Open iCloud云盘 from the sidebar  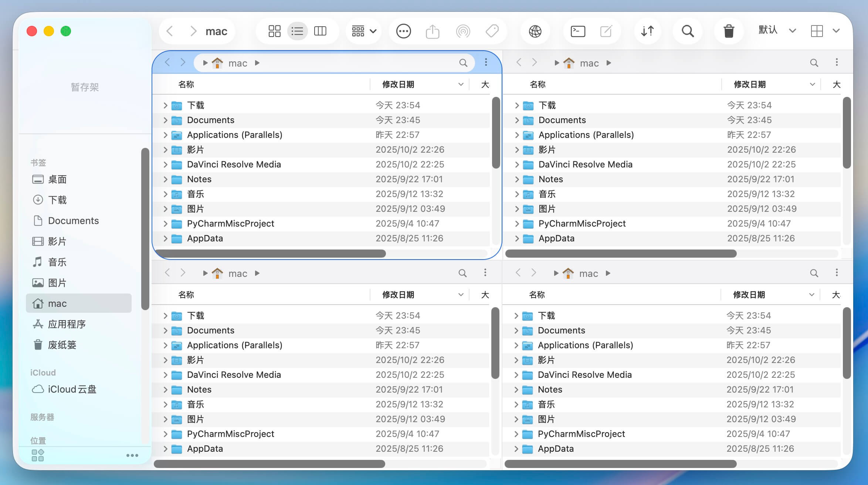pos(72,389)
